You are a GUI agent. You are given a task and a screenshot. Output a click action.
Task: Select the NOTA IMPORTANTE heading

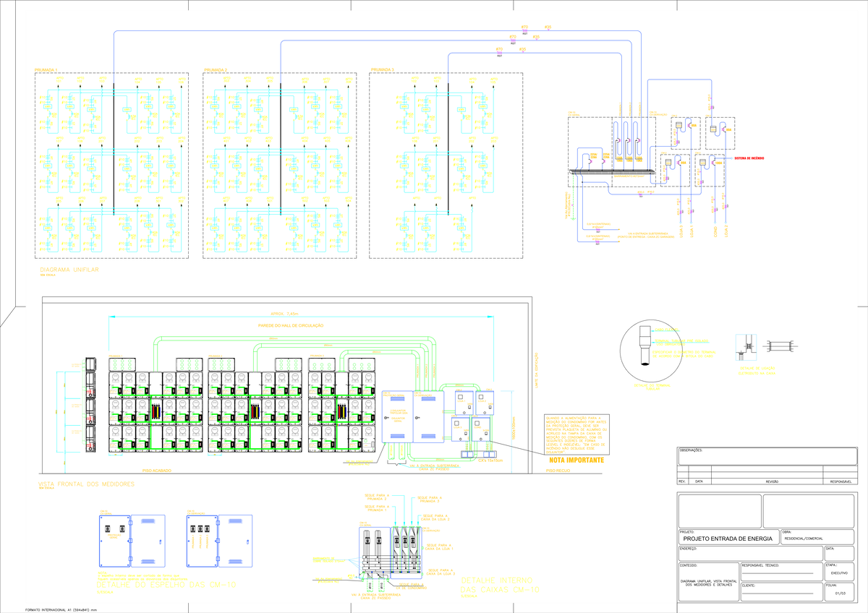[575, 460]
